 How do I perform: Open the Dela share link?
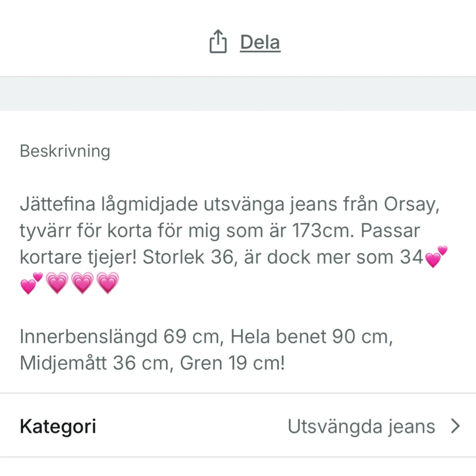point(260,42)
